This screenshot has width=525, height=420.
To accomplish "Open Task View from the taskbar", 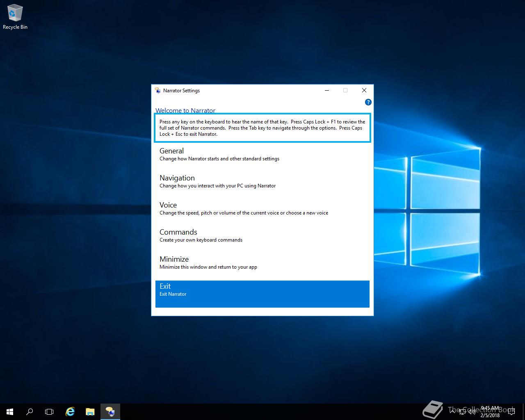I will [49, 412].
